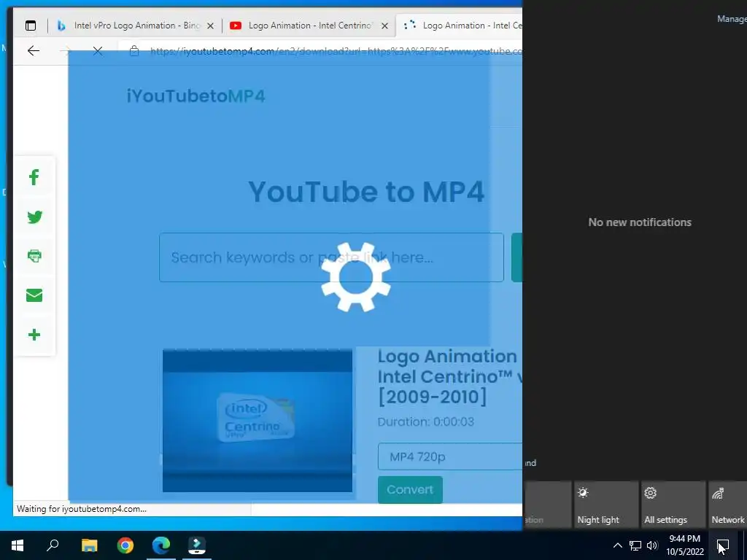
Task: Open the iYouTubetoMP4 logo link
Action: (x=196, y=96)
